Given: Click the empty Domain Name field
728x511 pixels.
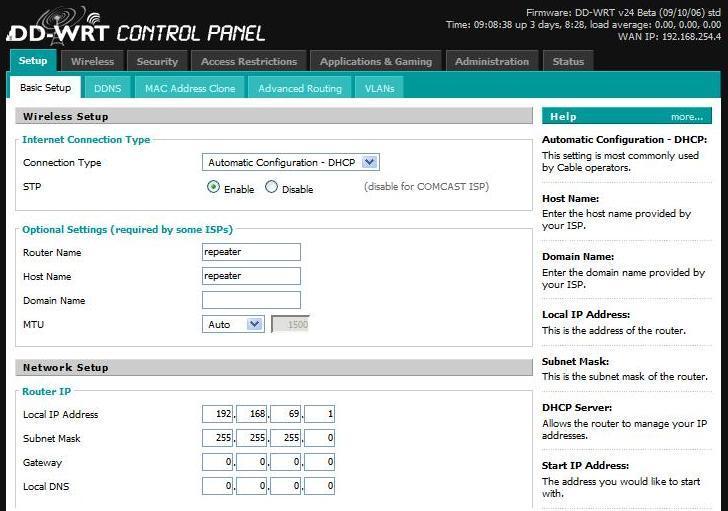Looking at the screenshot, I should pos(251,300).
